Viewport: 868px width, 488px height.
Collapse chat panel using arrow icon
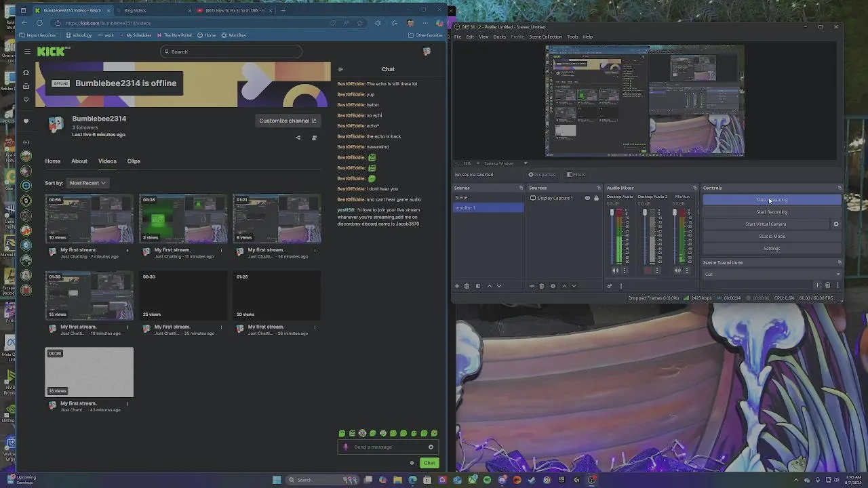coord(340,69)
